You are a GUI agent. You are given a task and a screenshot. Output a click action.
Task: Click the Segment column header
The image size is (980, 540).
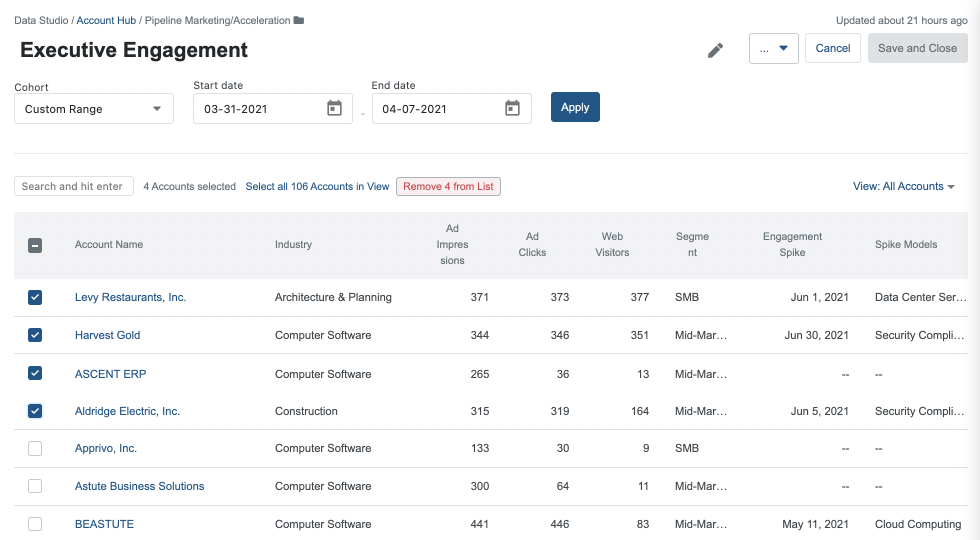(692, 244)
